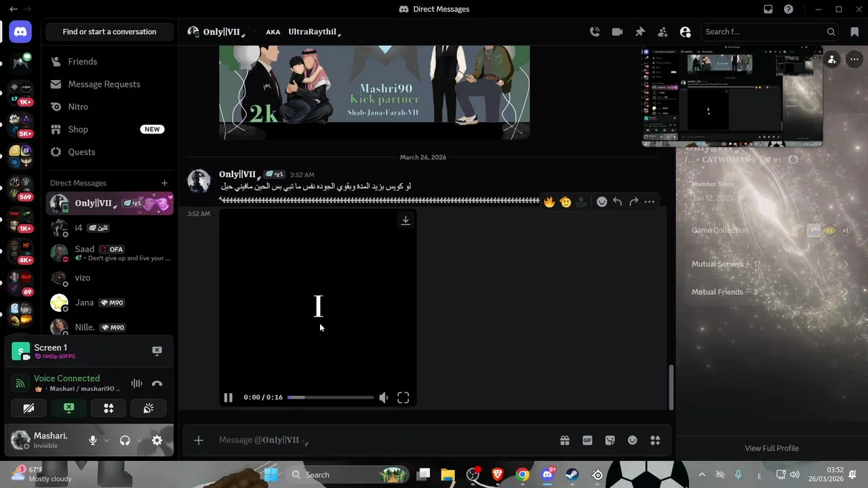Open Apps launcher in the message bar

pyautogui.click(x=655, y=441)
